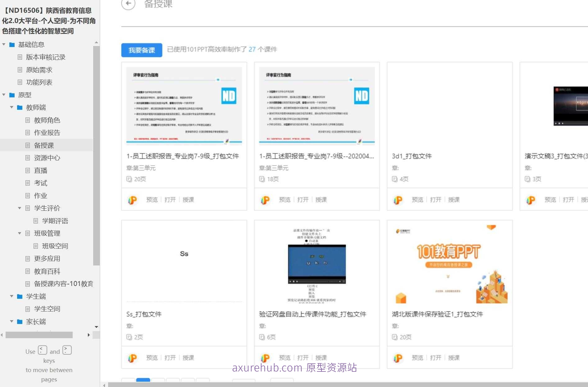The width and height of the screenshot is (588, 387).
Task: Click the 101PPT icon on the 湖北版课件保存验证1 card
Action: click(398, 357)
